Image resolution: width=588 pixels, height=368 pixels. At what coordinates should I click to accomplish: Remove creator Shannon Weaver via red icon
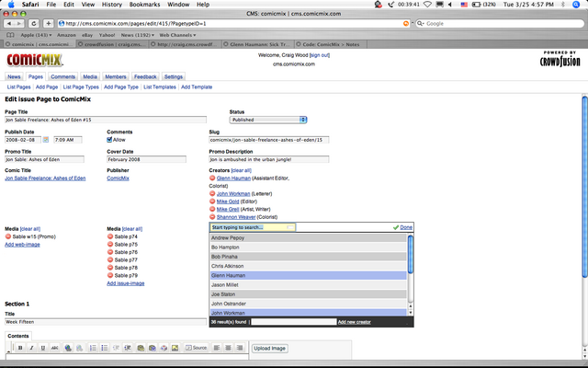(x=212, y=217)
